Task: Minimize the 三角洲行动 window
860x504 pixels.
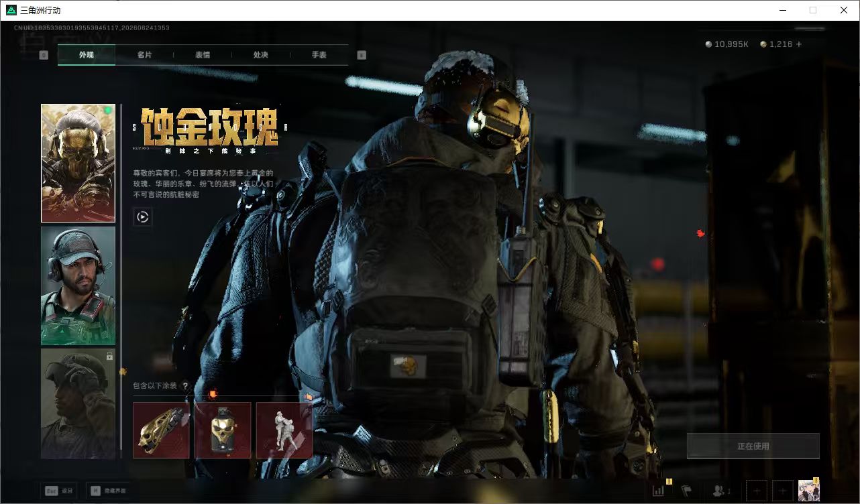Action: [x=782, y=10]
